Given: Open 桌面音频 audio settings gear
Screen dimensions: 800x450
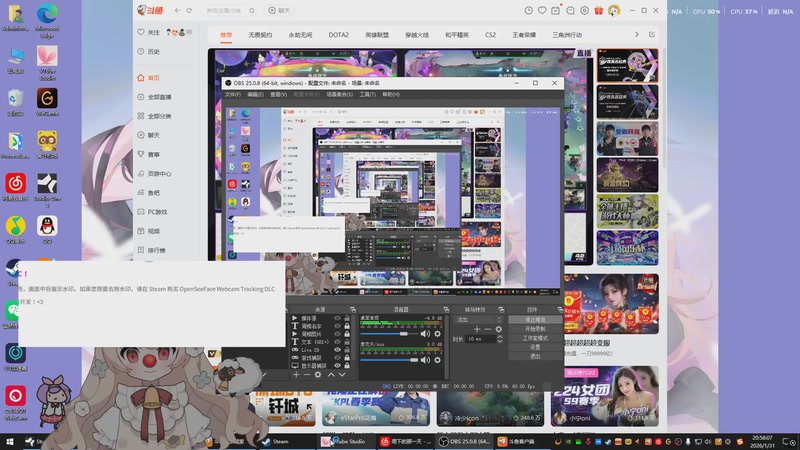Looking at the screenshot, I should [437, 334].
